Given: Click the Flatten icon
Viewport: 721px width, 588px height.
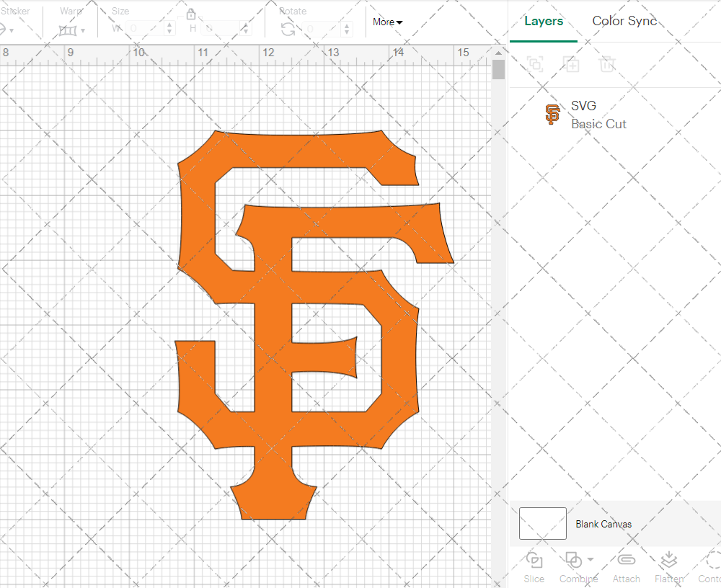Looking at the screenshot, I should click(668, 561).
